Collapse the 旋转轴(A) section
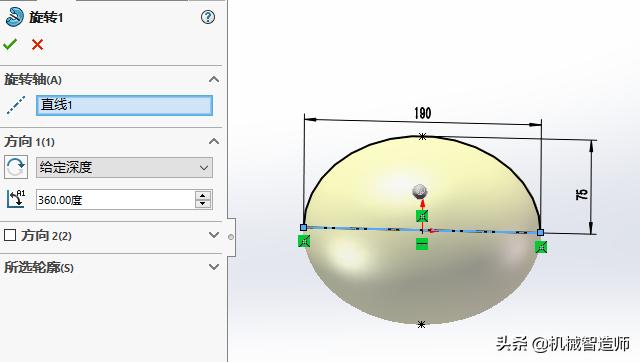This screenshot has width=640, height=362. (214, 79)
